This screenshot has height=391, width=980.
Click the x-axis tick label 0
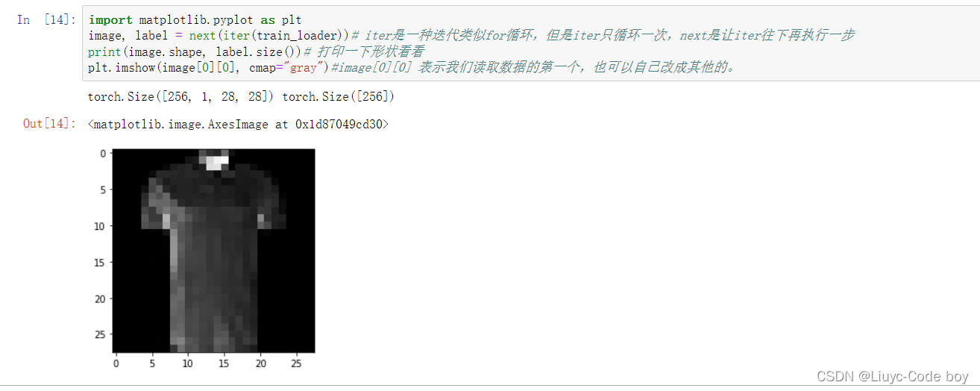coord(116,363)
